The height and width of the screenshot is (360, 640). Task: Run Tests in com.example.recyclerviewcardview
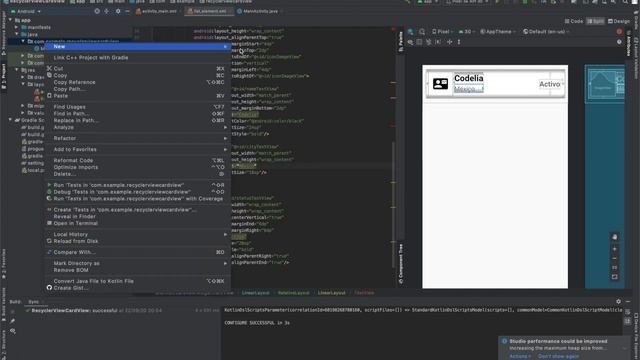(138, 185)
